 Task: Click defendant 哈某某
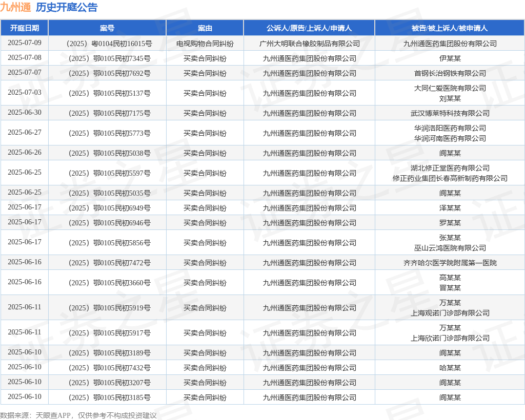tap(450, 368)
